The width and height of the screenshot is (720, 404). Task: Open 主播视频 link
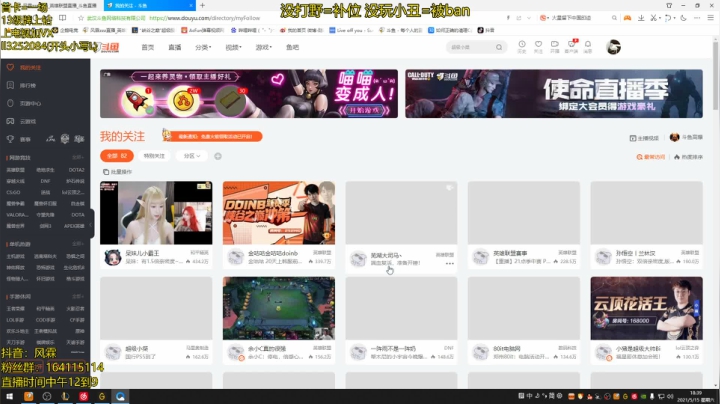(644, 138)
